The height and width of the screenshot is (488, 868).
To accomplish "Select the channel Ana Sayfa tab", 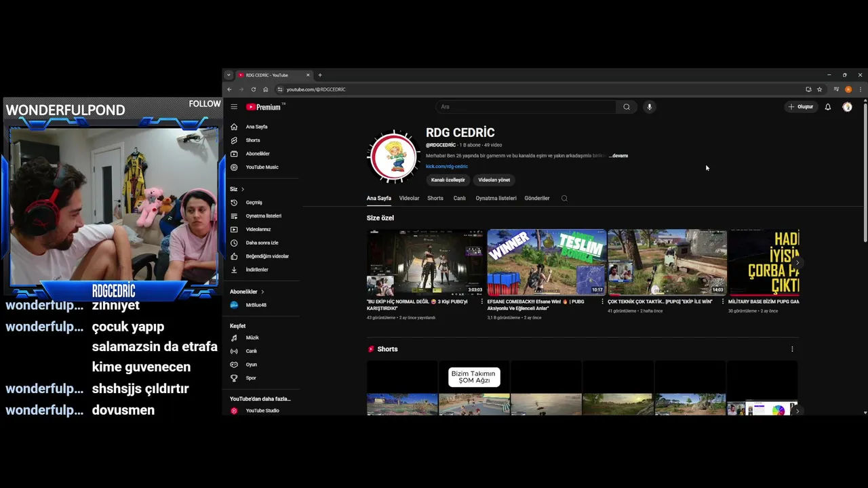I will [379, 199].
